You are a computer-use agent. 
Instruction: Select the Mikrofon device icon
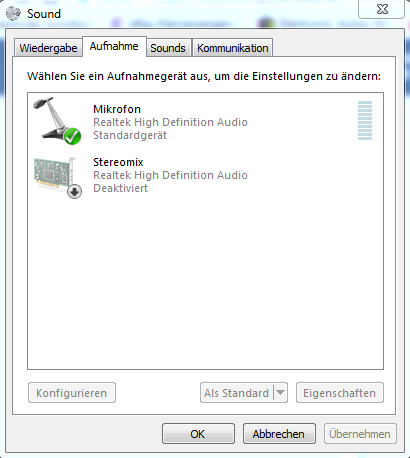[x=57, y=121]
